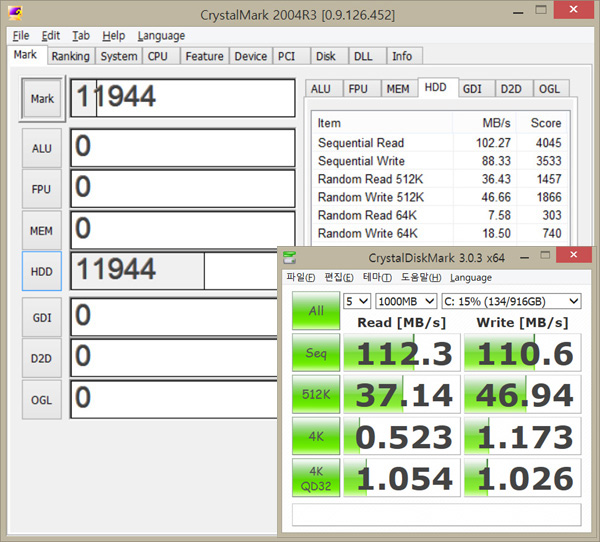Open the test count dropdown showing 5
The width and height of the screenshot is (600, 542).
pos(357,301)
